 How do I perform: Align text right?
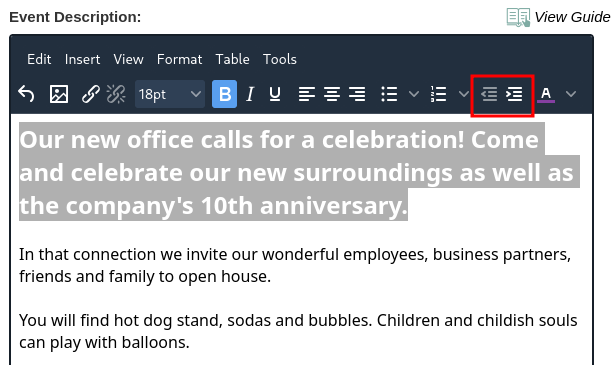tap(357, 94)
